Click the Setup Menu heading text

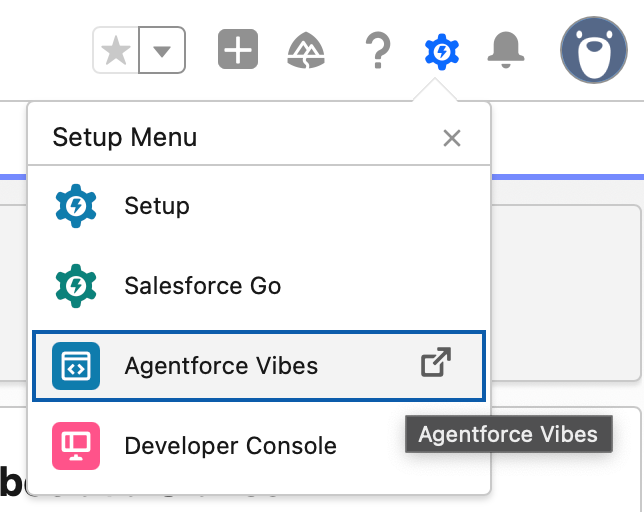pos(125,137)
